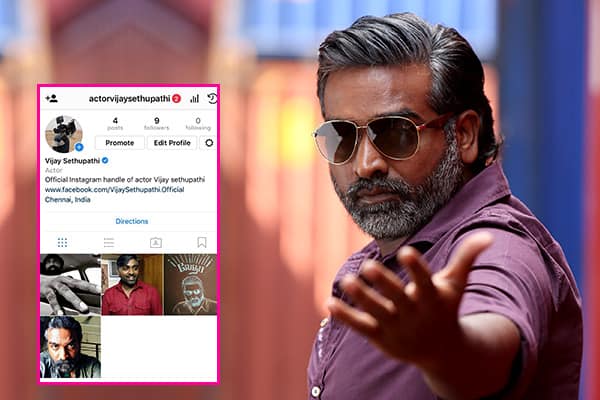Tap the blue plus badge on profile picture
600x400 pixels.
(x=79, y=147)
